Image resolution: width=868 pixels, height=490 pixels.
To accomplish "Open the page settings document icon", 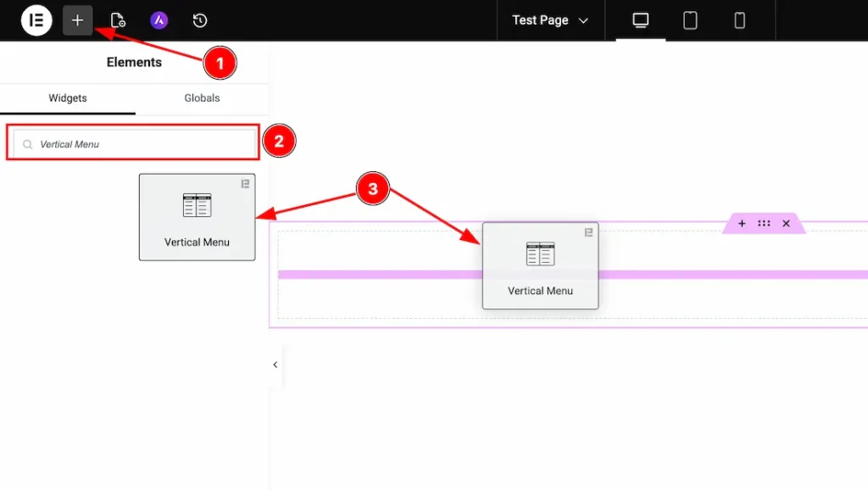I will (118, 20).
